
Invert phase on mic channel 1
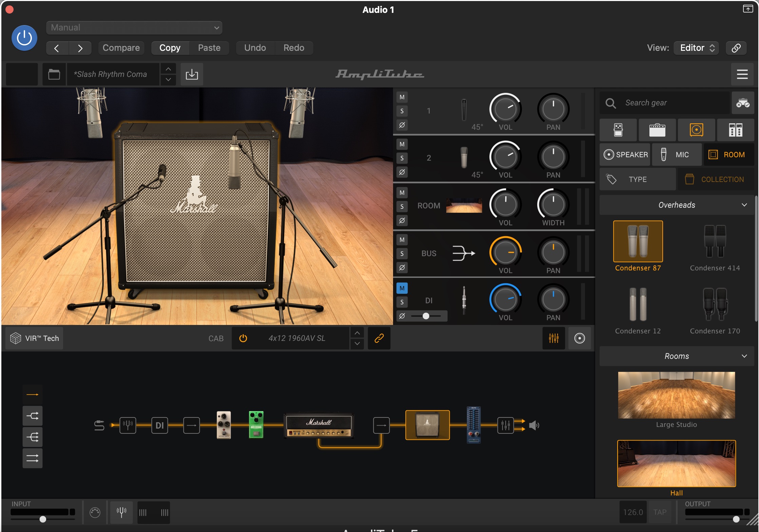coord(402,125)
